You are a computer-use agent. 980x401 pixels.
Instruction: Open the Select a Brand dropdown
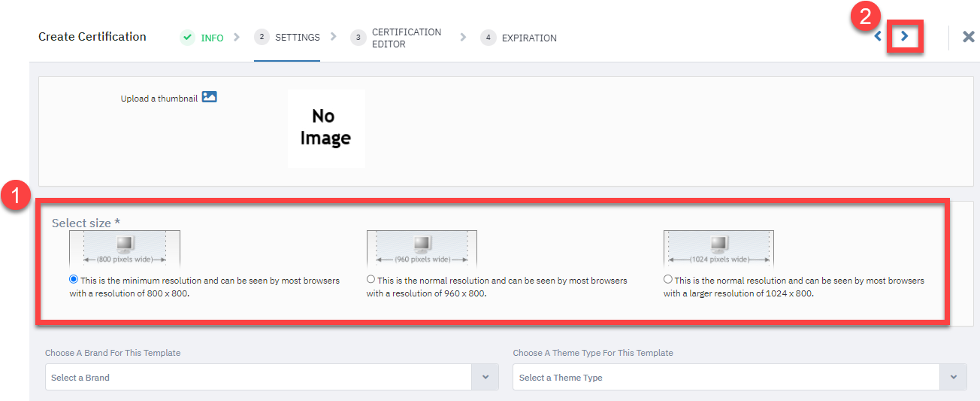point(271,377)
